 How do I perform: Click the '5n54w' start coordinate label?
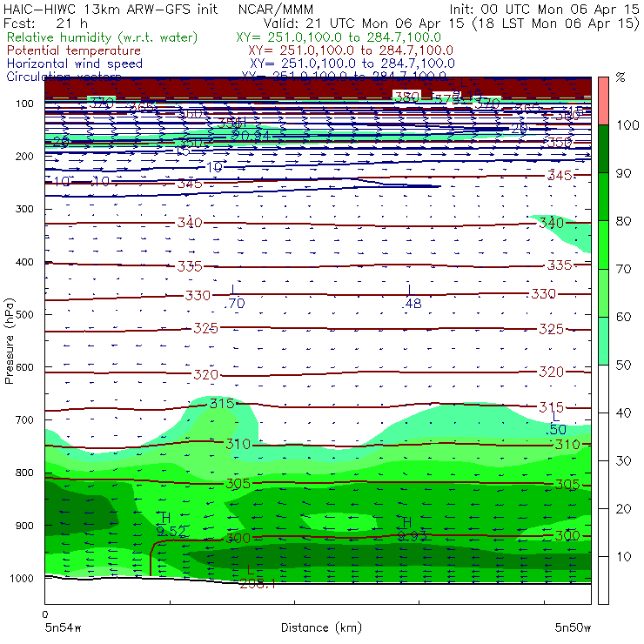pyautogui.click(x=63, y=628)
